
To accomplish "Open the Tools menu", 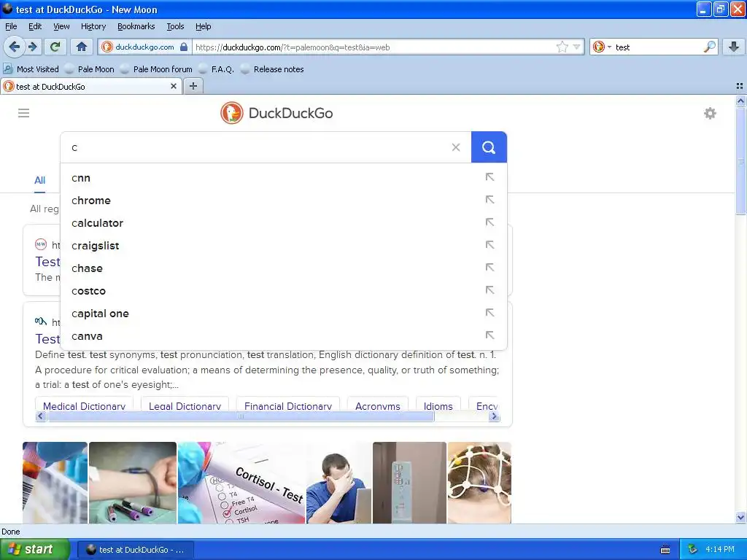I will point(175,26).
